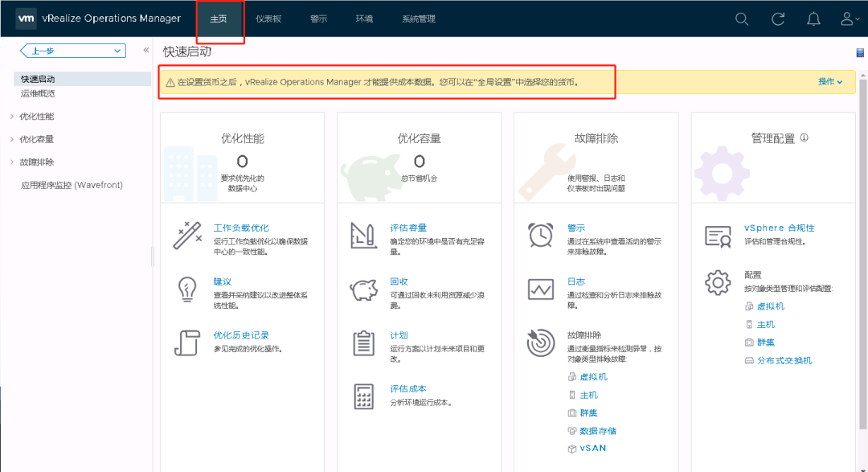868x472 pixels.
Task: Open the 评估容量 link
Action: [408, 228]
